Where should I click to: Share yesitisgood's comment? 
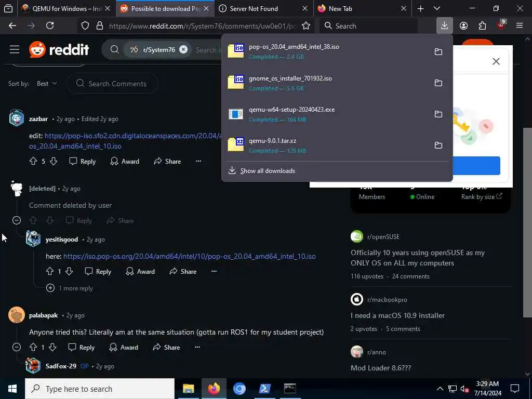point(183,271)
